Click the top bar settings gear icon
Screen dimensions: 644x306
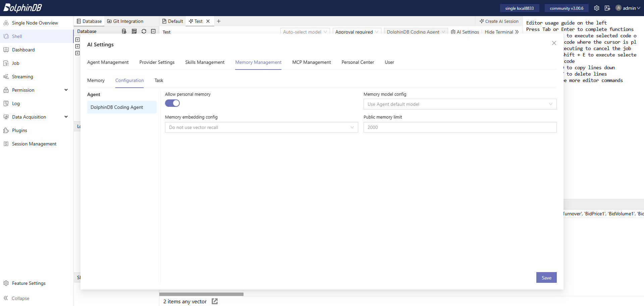(597, 8)
